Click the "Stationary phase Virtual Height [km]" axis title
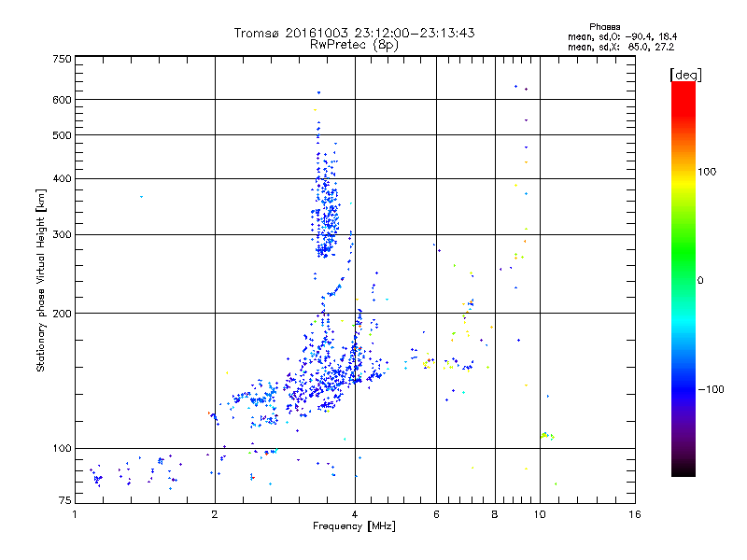The width and height of the screenshot is (747, 560). click(x=41, y=280)
